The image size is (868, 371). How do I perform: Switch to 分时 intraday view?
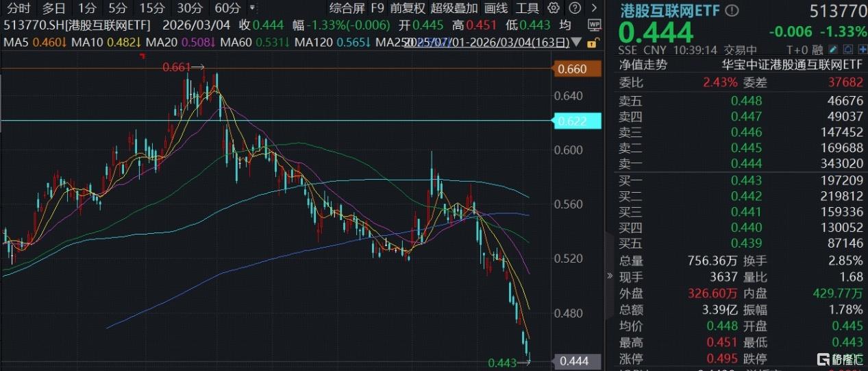(19, 8)
